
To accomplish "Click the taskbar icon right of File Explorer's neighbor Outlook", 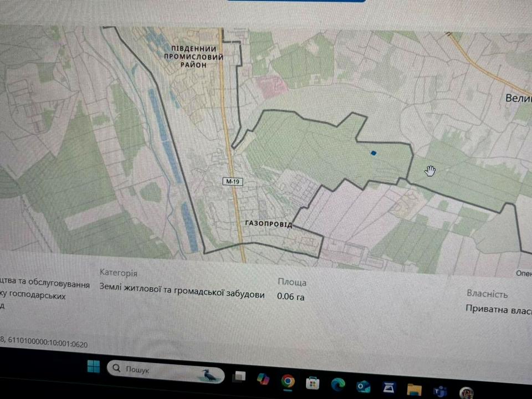I will pyautogui.click(x=388, y=388).
